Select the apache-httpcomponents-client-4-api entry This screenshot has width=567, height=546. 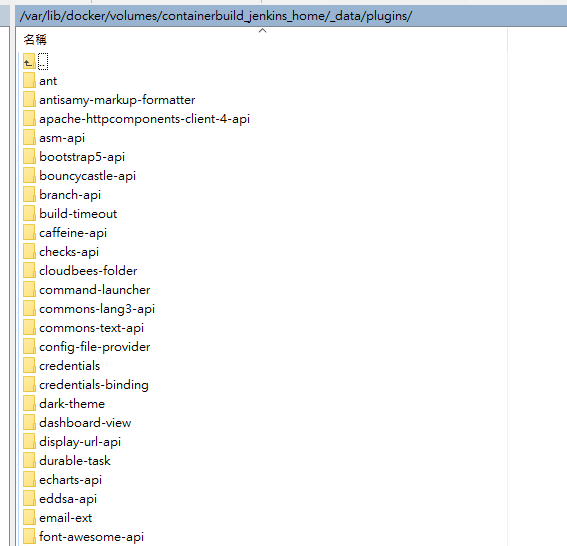click(144, 119)
